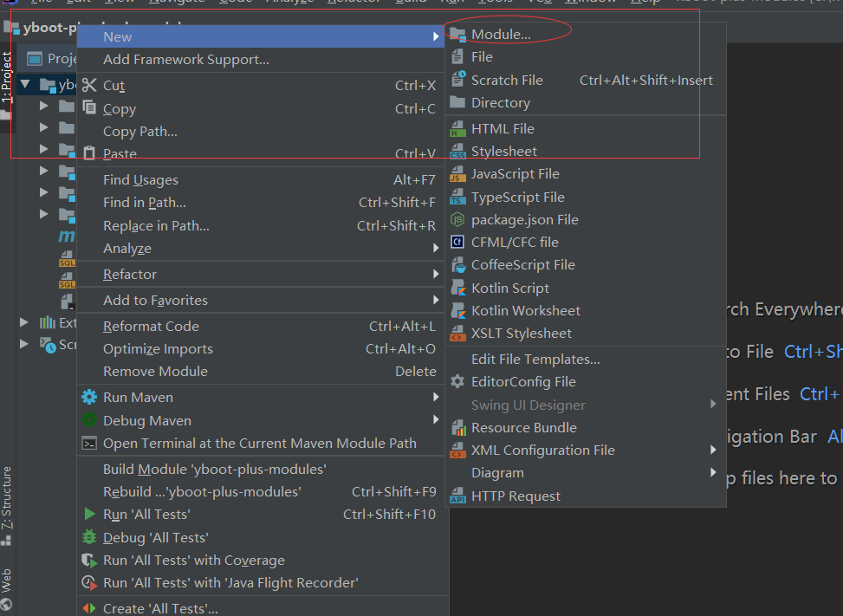Click the Run with Coverage shield icon
Viewport: 843px width, 616px height.
89,560
